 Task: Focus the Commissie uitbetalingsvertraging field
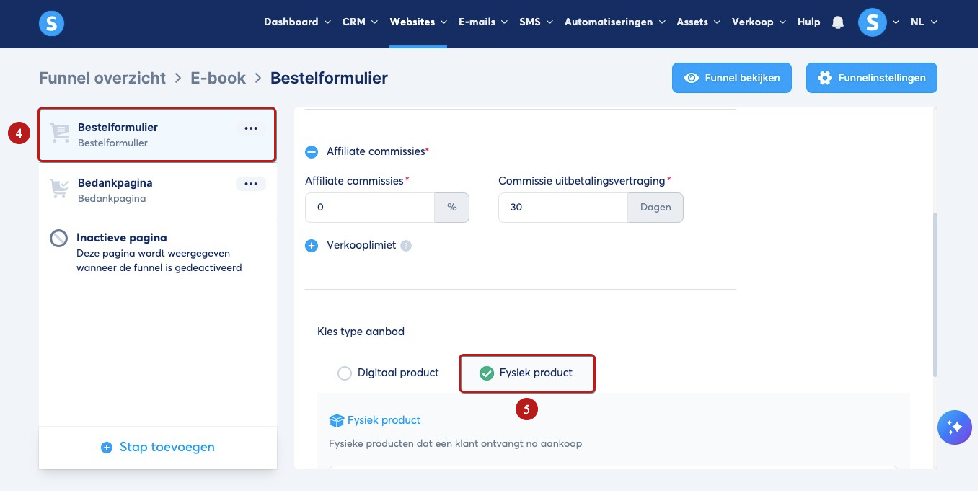click(562, 208)
